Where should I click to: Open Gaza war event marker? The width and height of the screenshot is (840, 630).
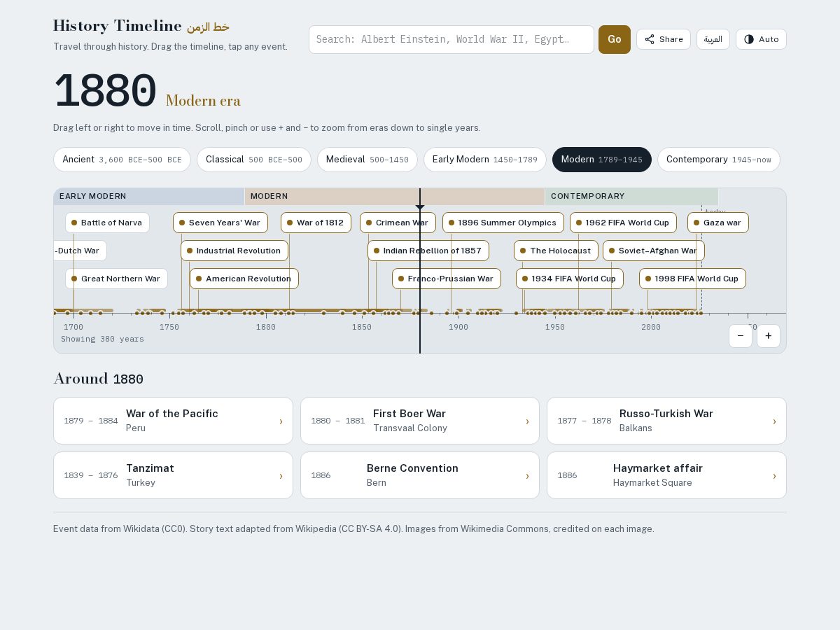pos(718,223)
